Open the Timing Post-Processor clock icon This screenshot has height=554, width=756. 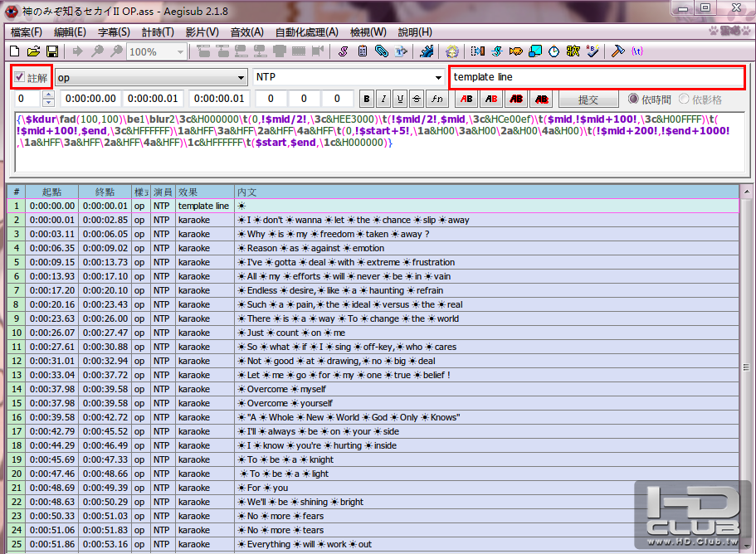pos(554,51)
